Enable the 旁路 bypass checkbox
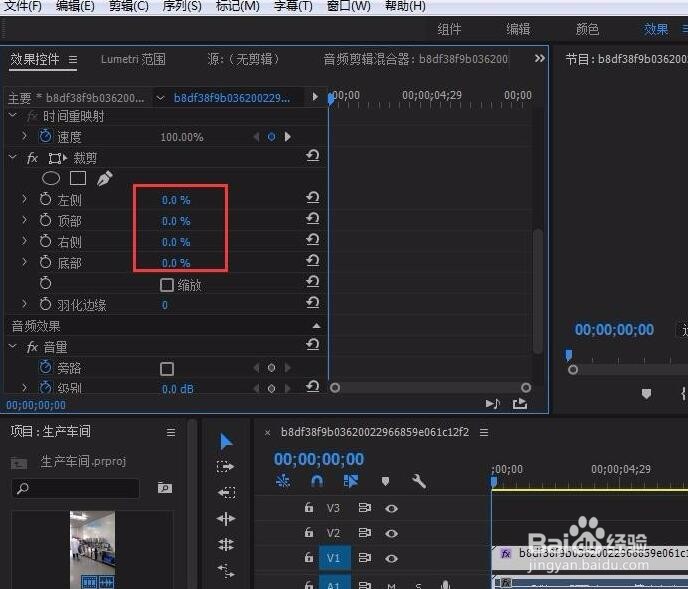 [x=167, y=369]
